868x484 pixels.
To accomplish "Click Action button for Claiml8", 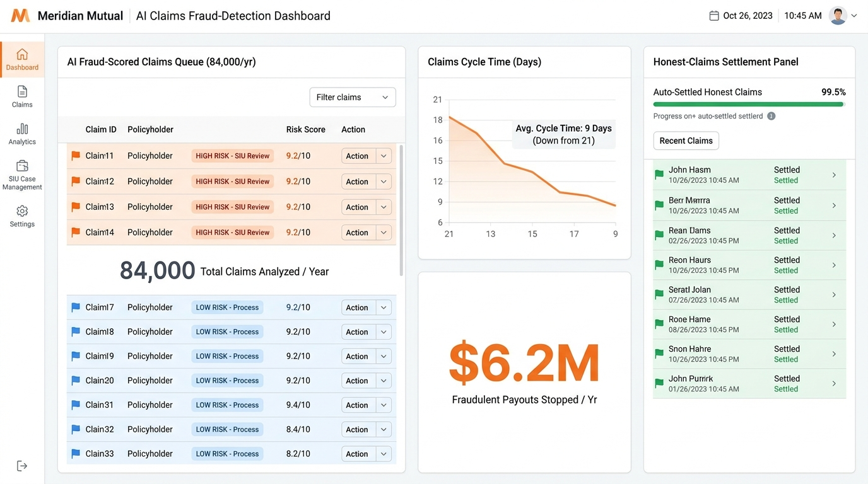I will pyautogui.click(x=357, y=331).
